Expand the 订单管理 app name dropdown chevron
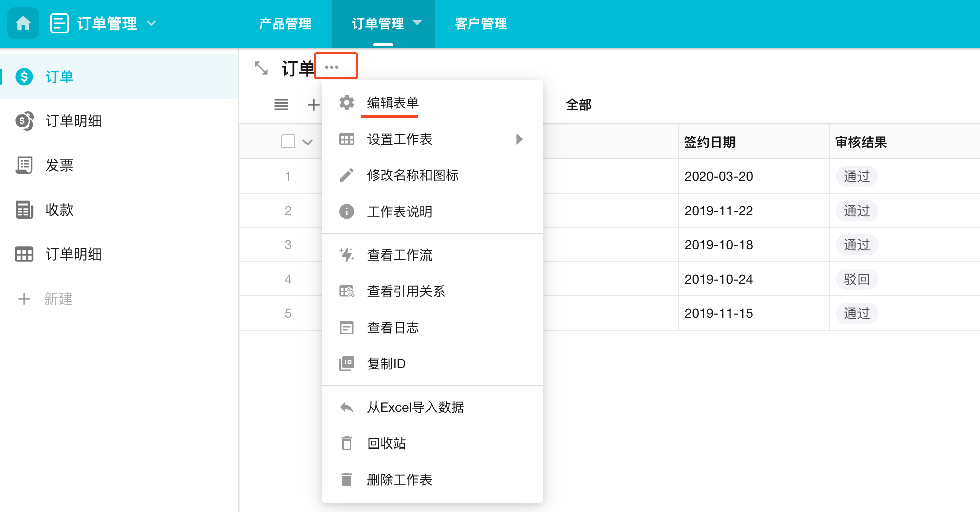Image resolution: width=980 pixels, height=512 pixels. click(x=151, y=23)
